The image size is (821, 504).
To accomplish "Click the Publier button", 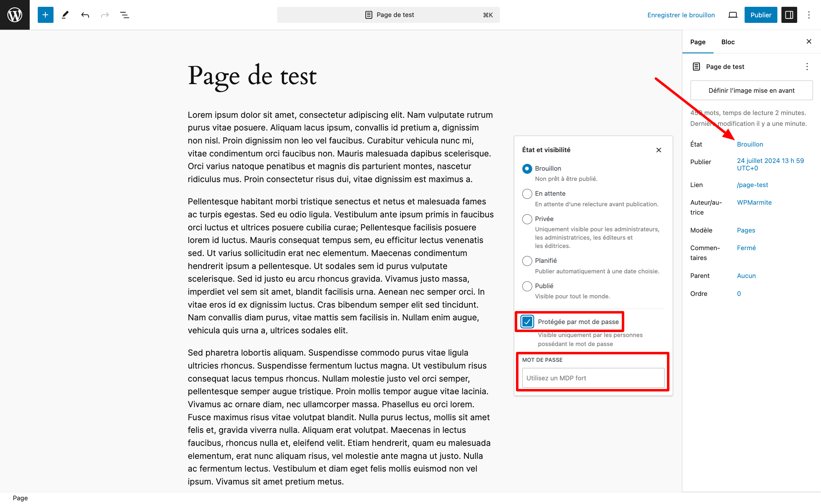I will tap(761, 15).
